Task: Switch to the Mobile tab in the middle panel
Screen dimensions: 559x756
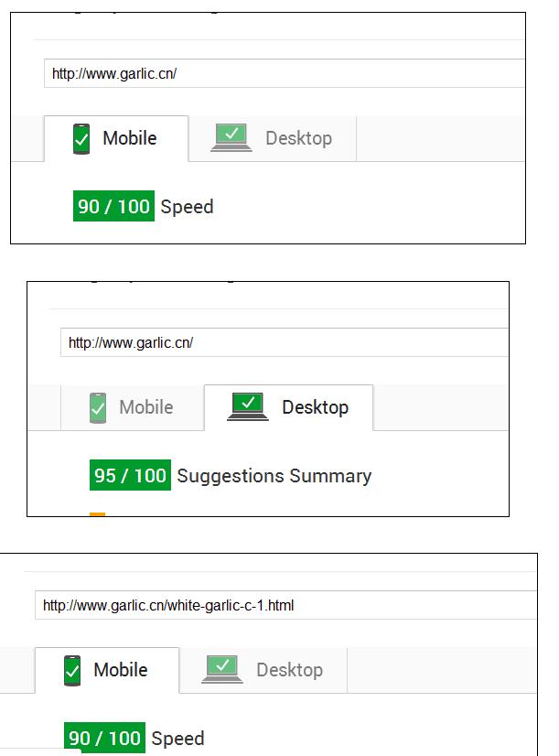Action: pos(145,407)
